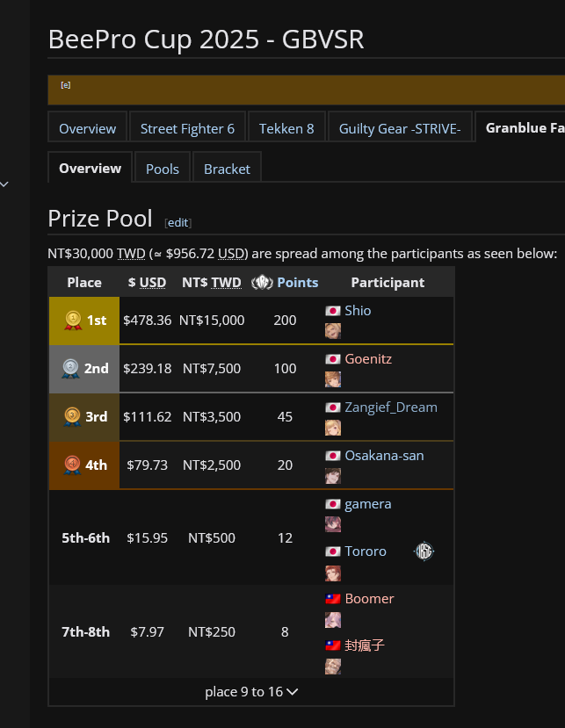Open the Pools sub-tab
Viewport: 565px width, 728px height.
[163, 169]
